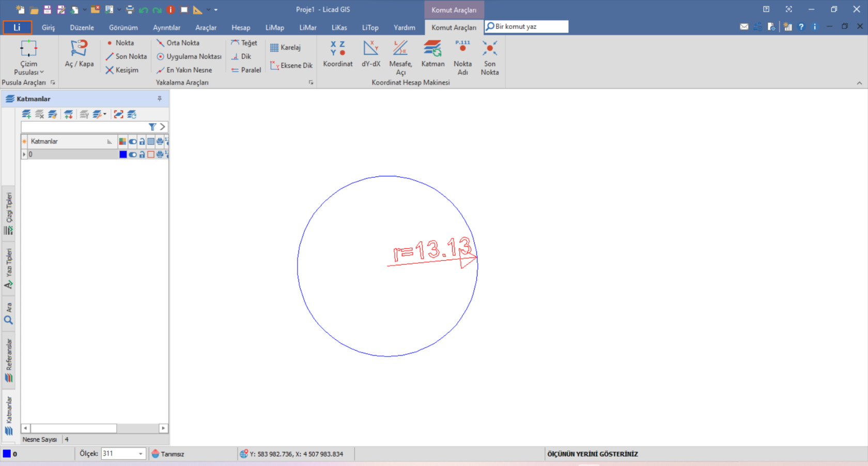Add a new layer in the Katmanlar toolbar
Viewport: 868px width, 466px height.
pos(26,114)
